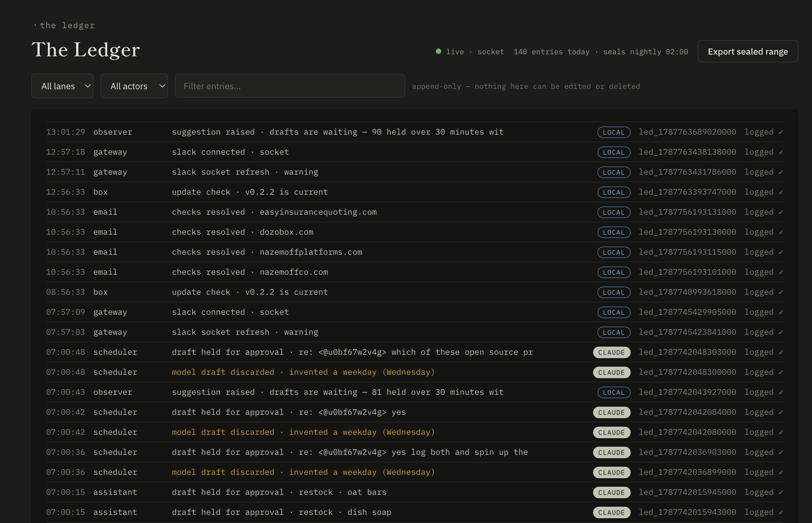Click 'model draft discarded' text at 07:00:42
This screenshot has height=523, width=812.
pyautogui.click(x=223, y=432)
